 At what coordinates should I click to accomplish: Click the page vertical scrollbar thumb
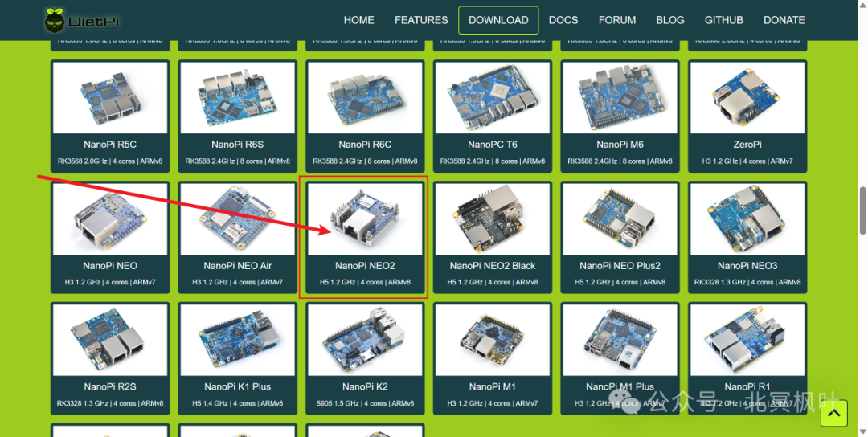(862, 211)
